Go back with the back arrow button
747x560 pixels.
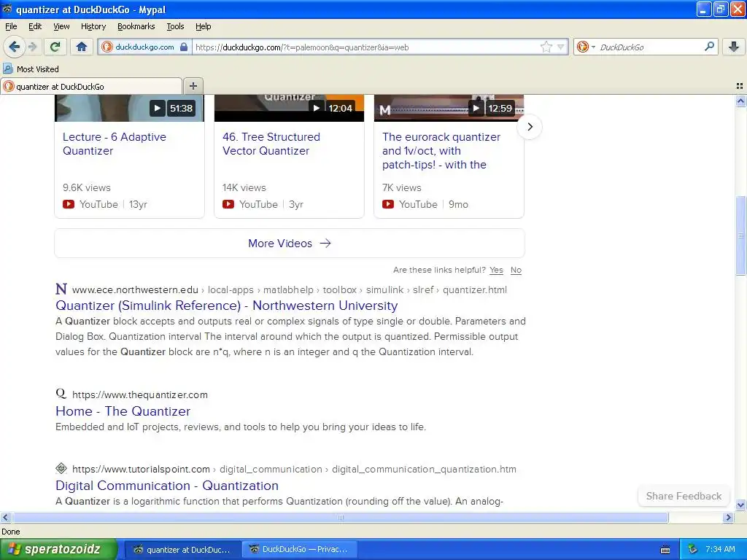click(15, 47)
